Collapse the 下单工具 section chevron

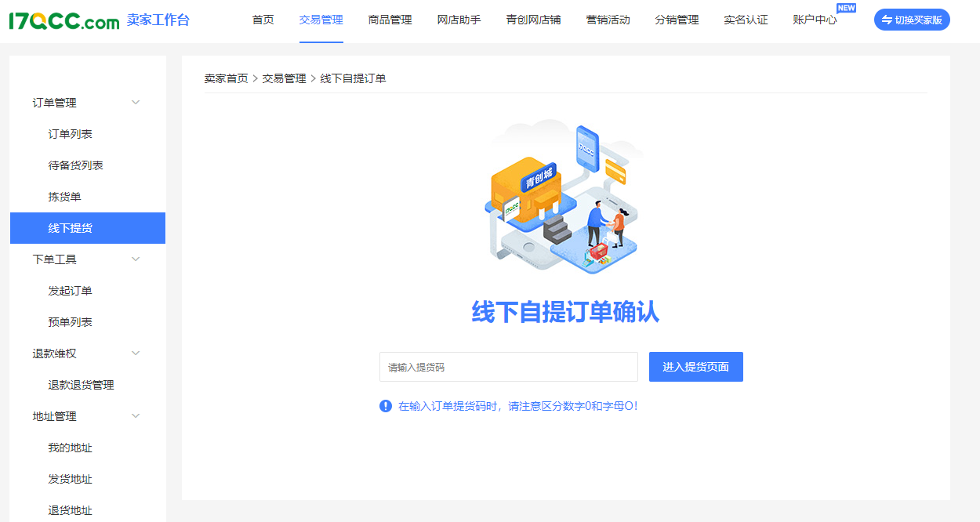(136, 259)
